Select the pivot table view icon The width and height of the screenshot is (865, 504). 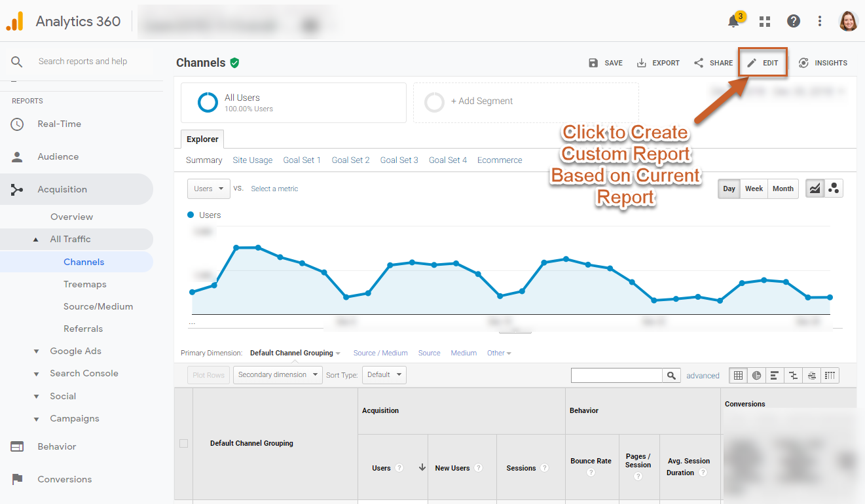pos(830,375)
